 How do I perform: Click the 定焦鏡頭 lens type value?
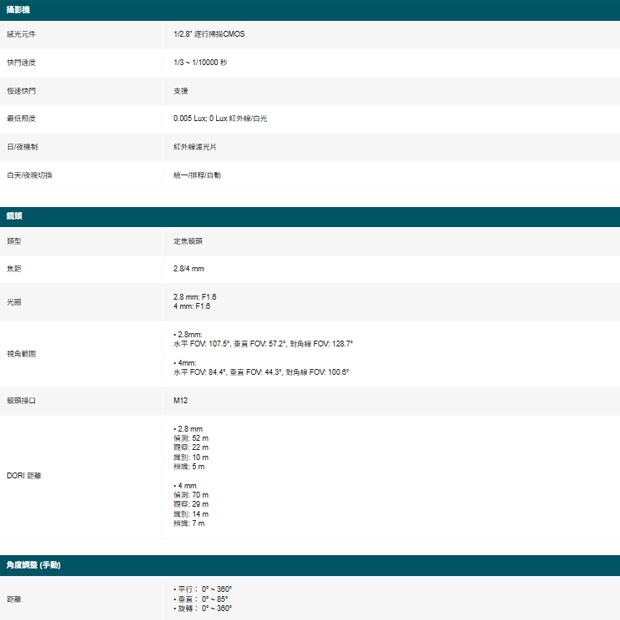click(x=188, y=241)
